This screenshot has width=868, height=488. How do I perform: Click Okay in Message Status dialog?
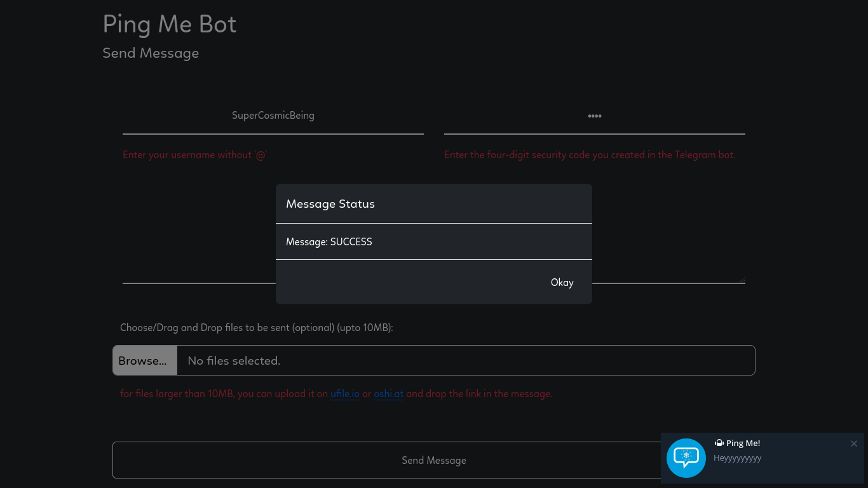click(x=562, y=282)
